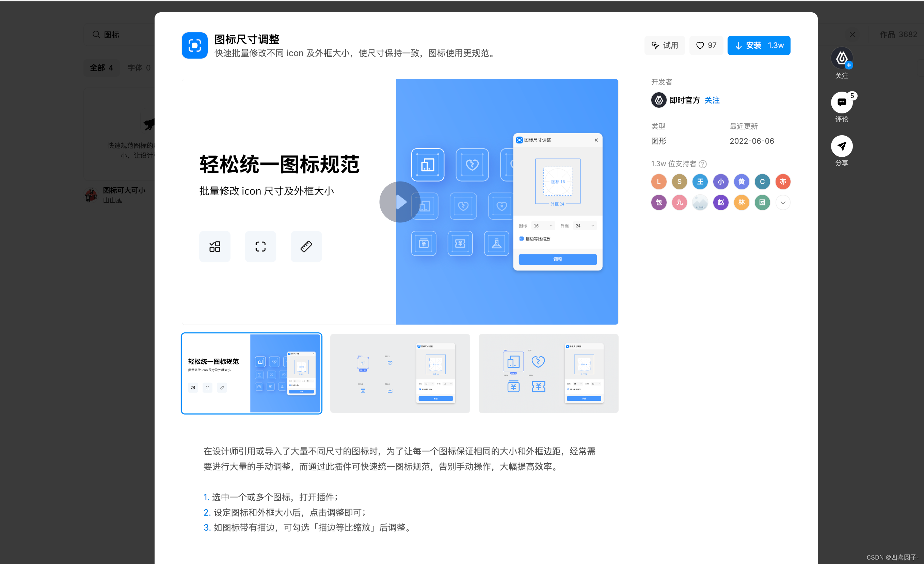
Task: Open the 图标可大可小 result title
Action: [124, 190]
